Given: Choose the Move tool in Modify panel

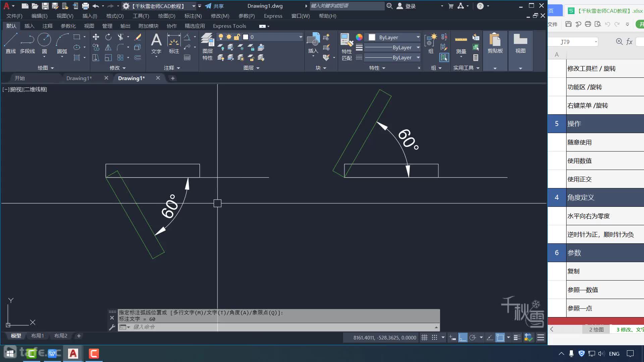Looking at the screenshot, I should (x=96, y=37).
